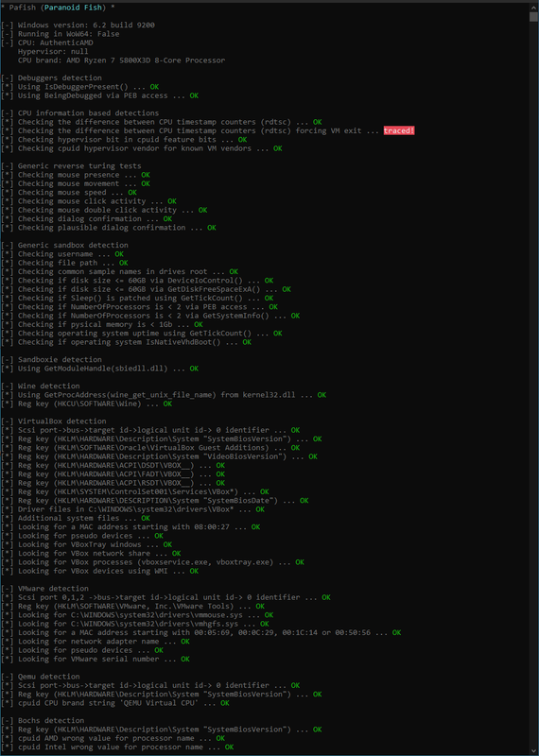Click 'Checking common sample names in drives root' line
The width and height of the screenshot is (539, 756).
point(120,271)
